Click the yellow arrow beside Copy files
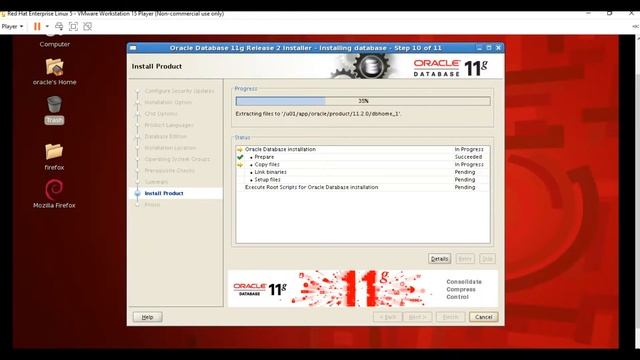This screenshot has width=640, height=360. [240, 164]
